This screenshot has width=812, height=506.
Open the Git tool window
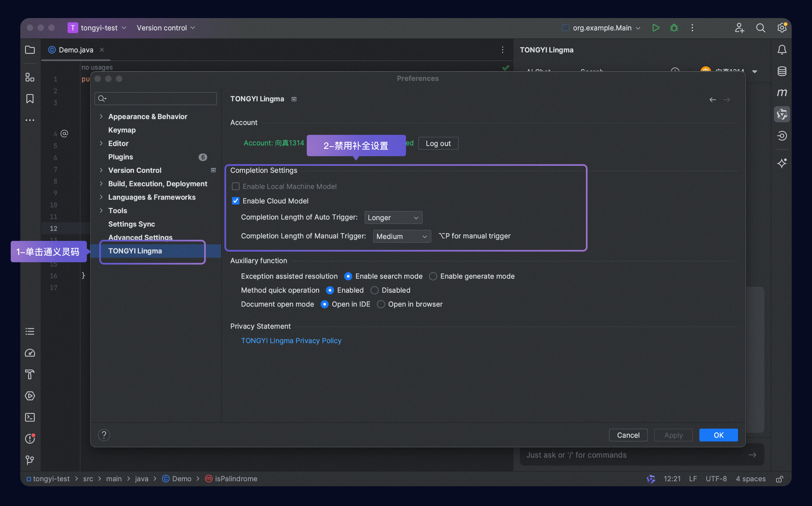point(30,460)
